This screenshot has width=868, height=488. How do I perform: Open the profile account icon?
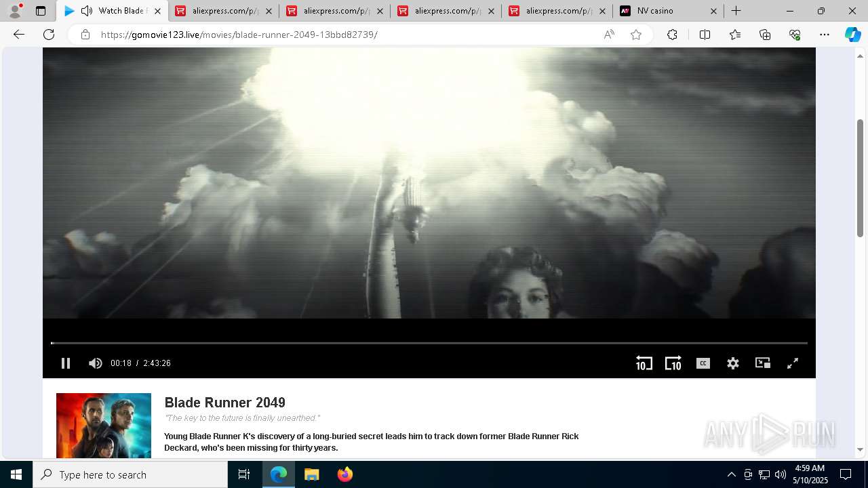(x=15, y=11)
